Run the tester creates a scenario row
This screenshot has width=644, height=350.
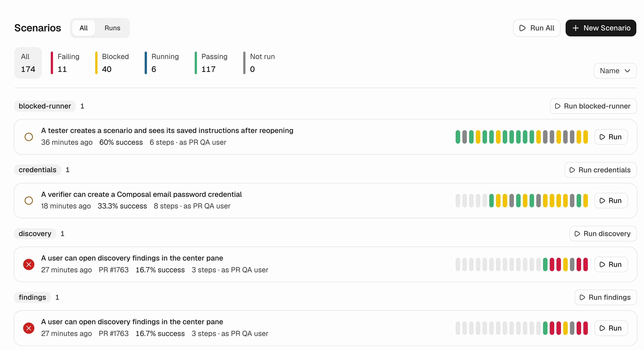tap(611, 137)
